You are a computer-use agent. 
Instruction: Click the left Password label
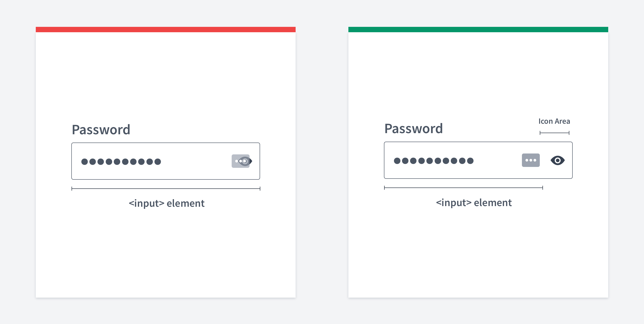(x=101, y=129)
